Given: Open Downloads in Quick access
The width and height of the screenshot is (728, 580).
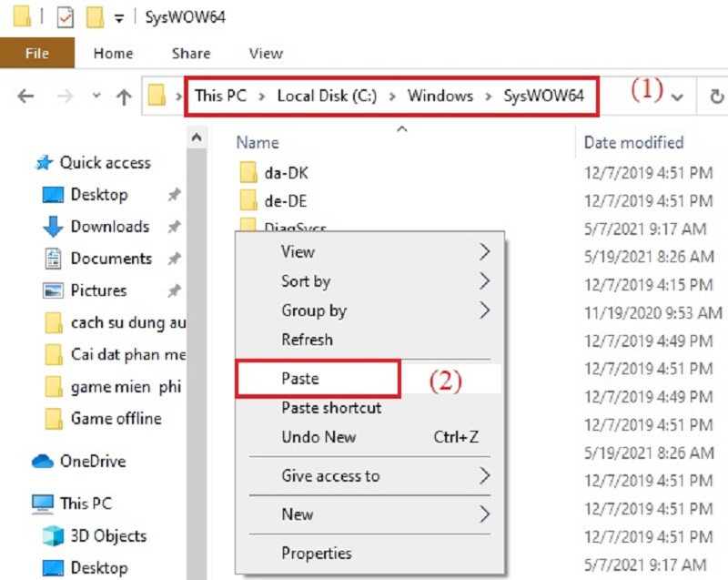Looking at the screenshot, I should click(110, 227).
